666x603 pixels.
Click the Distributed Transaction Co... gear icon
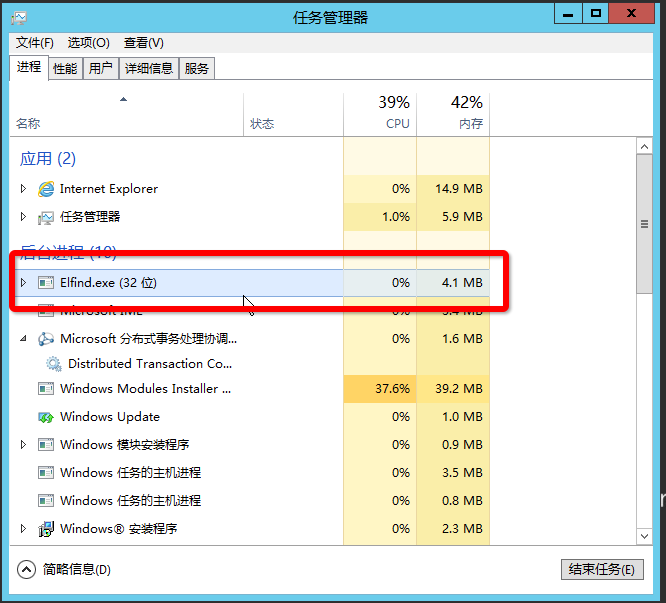(54, 364)
